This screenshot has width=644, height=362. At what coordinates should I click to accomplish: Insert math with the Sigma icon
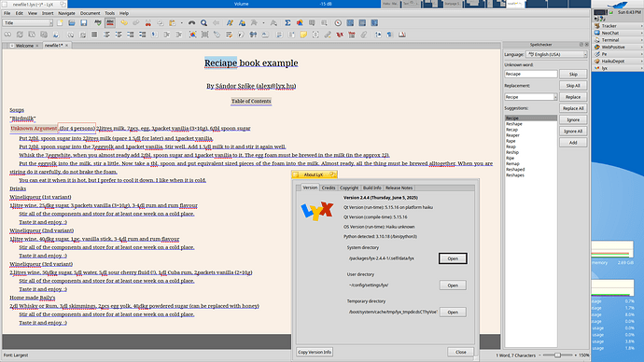pyautogui.click(x=287, y=23)
